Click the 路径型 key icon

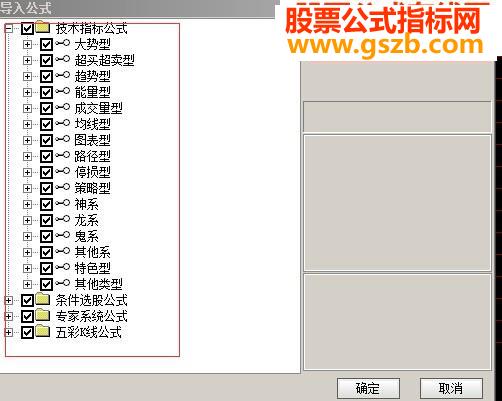tap(63, 156)
